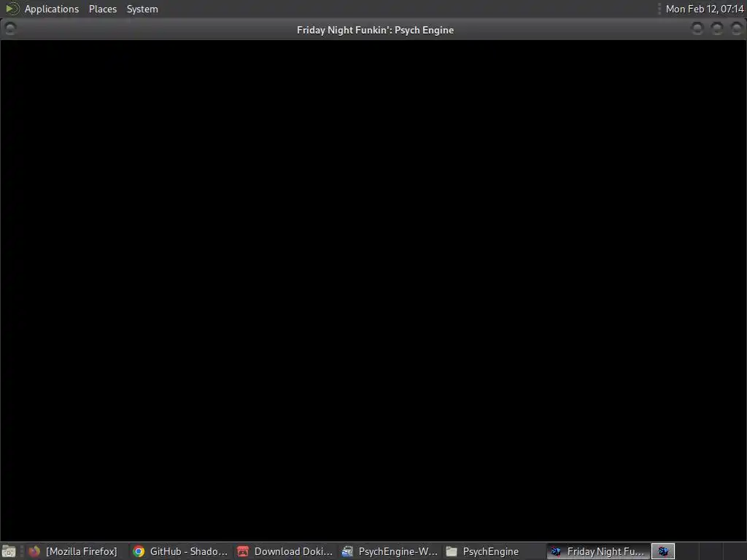Click the MATE logo icon beside Applications
747x560 pixels.
pyautogui.click(x=12, y=9)
